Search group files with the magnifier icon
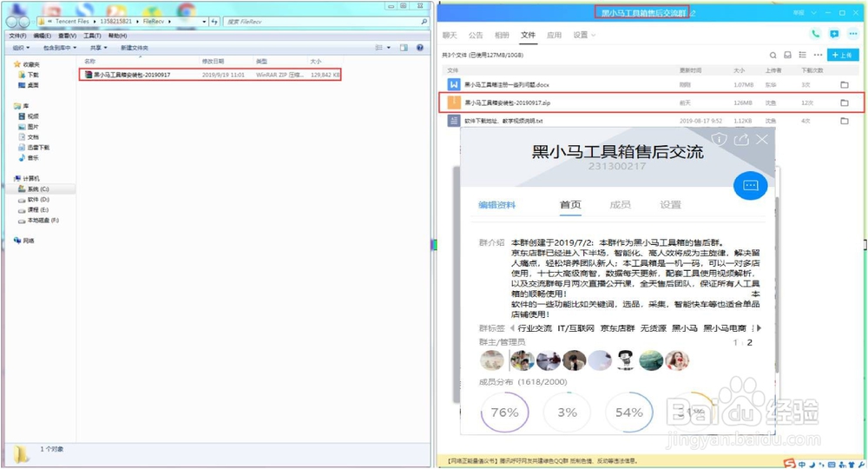The width and height of the screenshot is (868, 469). (773, 55)
